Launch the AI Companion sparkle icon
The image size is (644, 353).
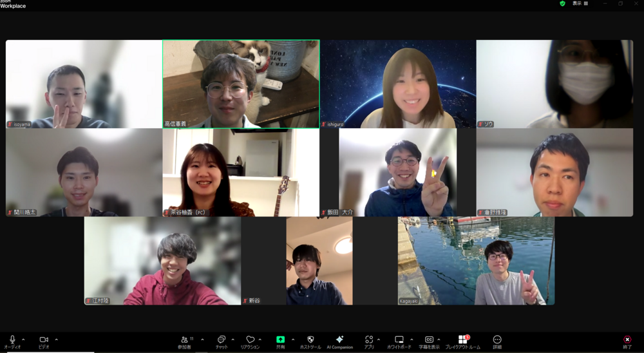[339, 340]
